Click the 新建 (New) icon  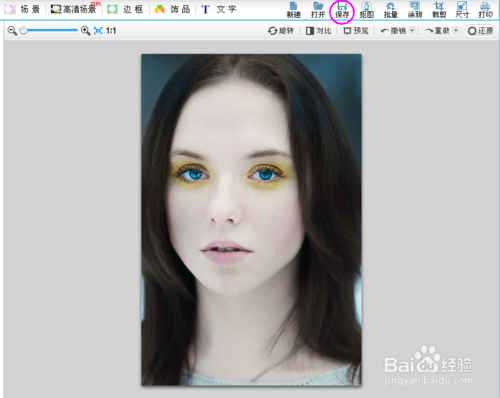[x=293, y=10]
